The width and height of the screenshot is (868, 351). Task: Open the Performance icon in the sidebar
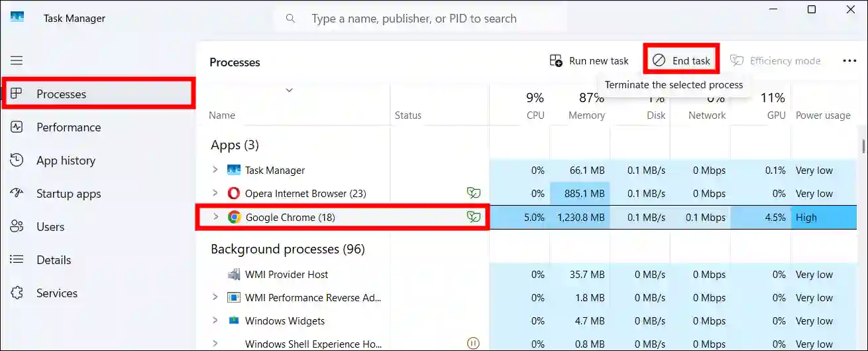tap(17, 127)
